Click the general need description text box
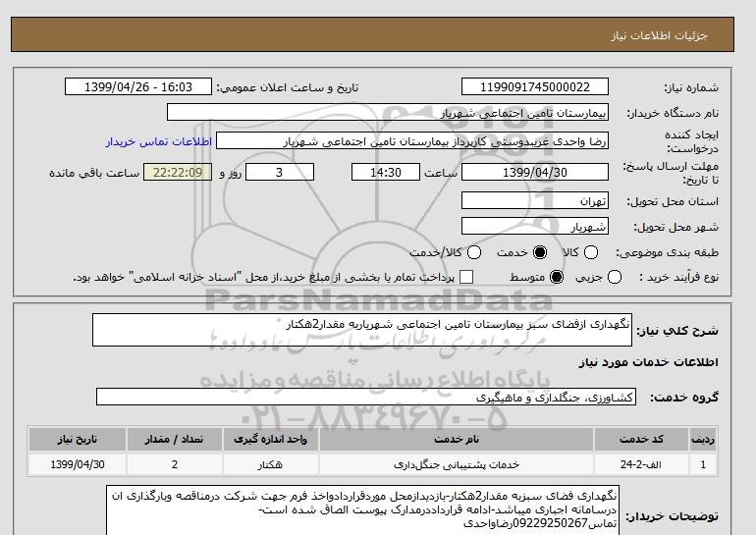756x535 pixels. click(x=362, y=330)
